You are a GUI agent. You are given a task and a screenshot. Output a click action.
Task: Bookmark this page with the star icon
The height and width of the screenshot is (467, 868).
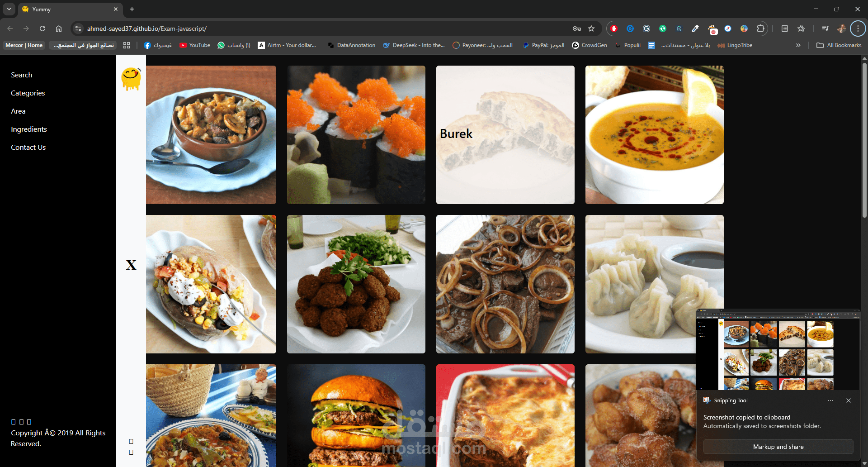pos(591,29)
